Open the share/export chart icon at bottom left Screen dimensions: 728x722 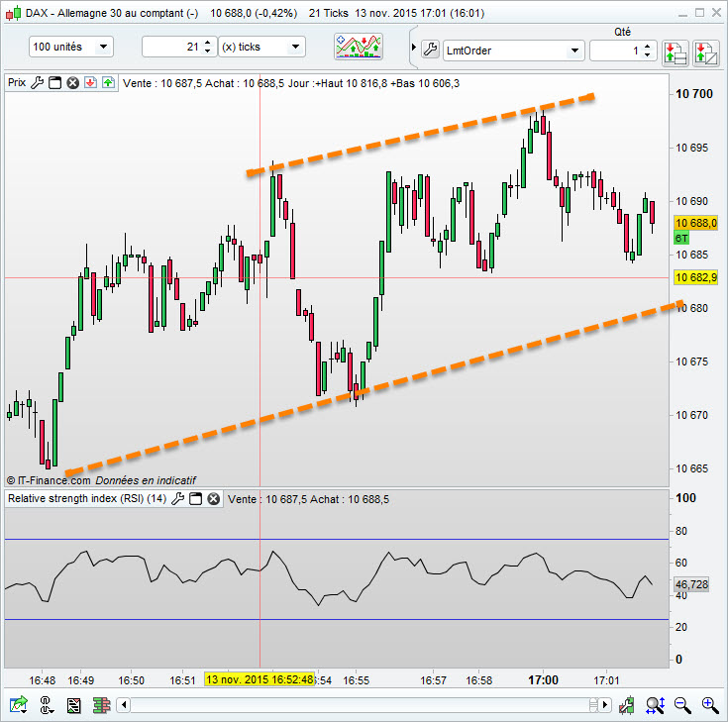tap(19, 705)
